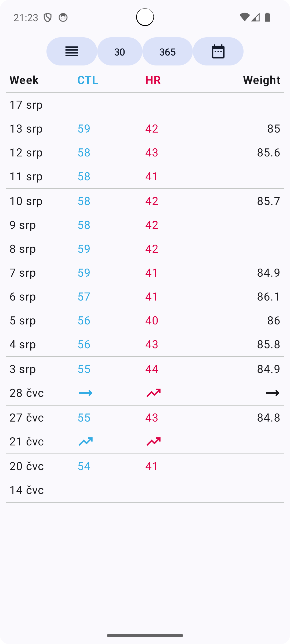This screenshot has width=290, height=644.
Task: Expand the 21 čvc week row
Action: click(27, 441)
